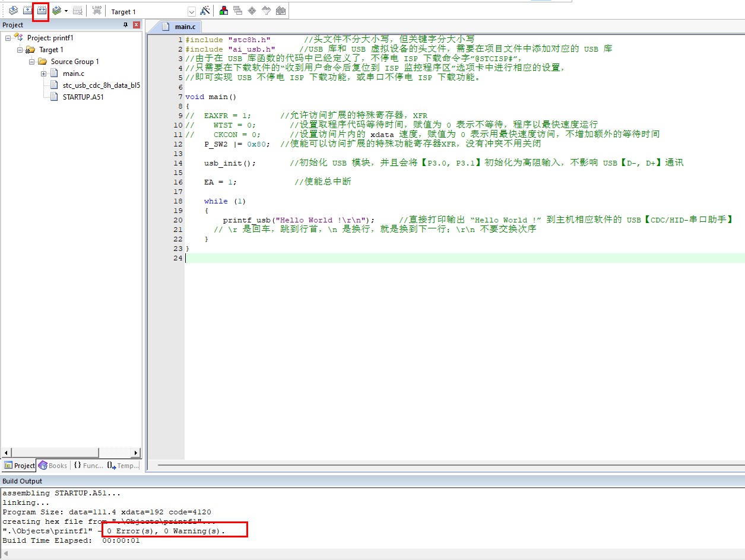The image size is (745, 560).
Task: Select stc_usb_cdc_8h_data library file in tree
Action: pos(101,85)
